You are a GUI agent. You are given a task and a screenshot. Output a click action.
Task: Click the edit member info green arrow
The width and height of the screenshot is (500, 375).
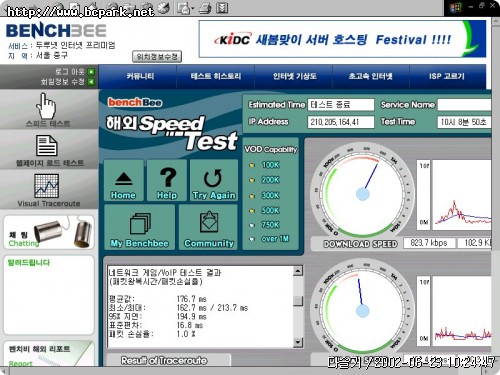click(x=91, y=82)
